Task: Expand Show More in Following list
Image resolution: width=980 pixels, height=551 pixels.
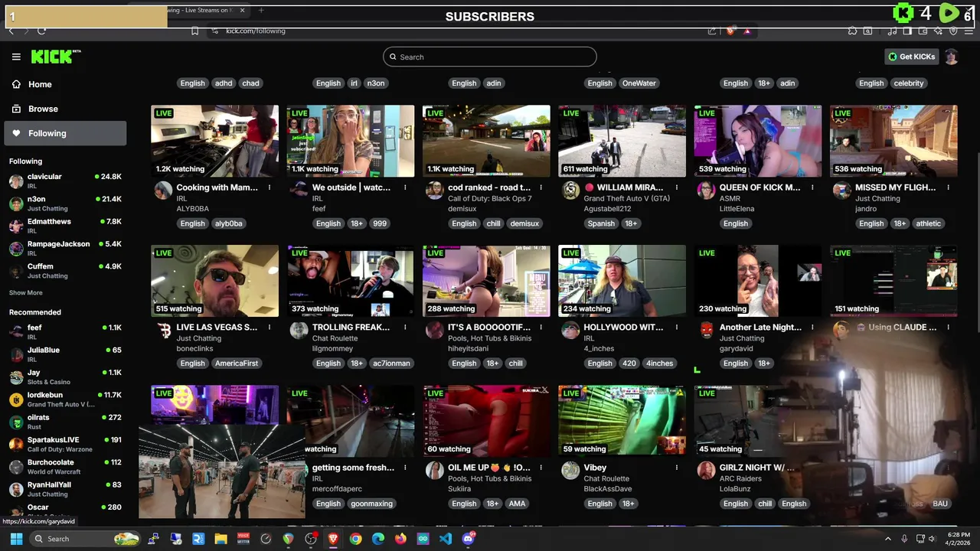Action: (26, 292)
